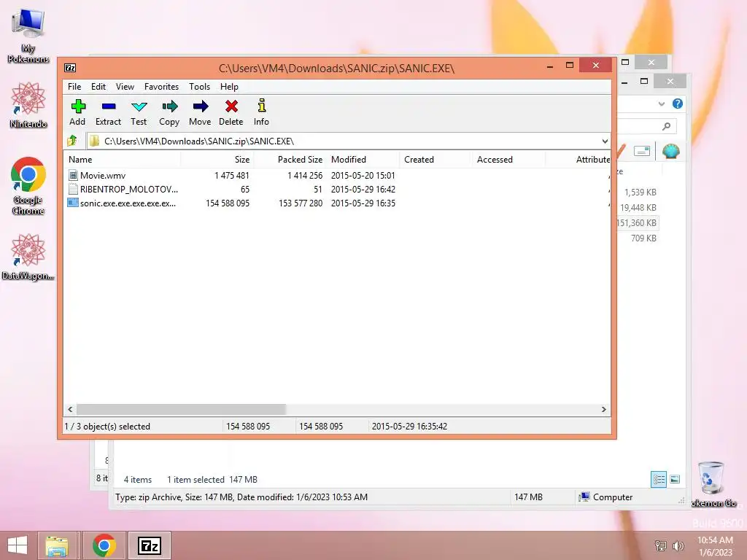This screenshot has width=747, height=560.
Task: Select the 151,360 KB row in Explorer
Action: [x=636, y=223]
